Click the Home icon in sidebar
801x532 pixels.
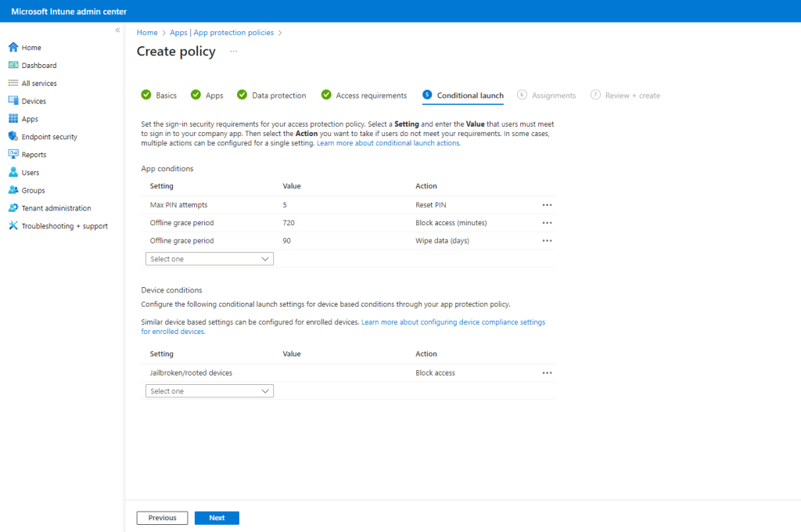tap(13, 48)
